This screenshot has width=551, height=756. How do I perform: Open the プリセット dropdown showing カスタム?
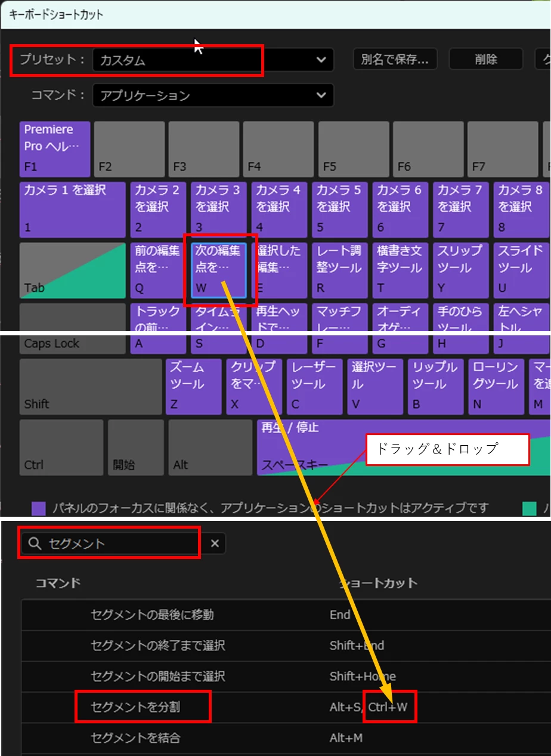213,60
